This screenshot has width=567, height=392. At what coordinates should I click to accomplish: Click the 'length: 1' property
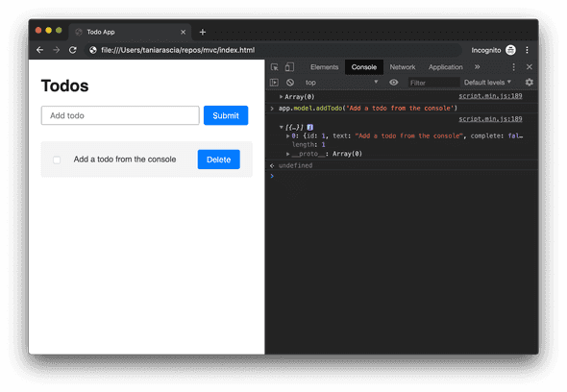[x=308, y=145]
